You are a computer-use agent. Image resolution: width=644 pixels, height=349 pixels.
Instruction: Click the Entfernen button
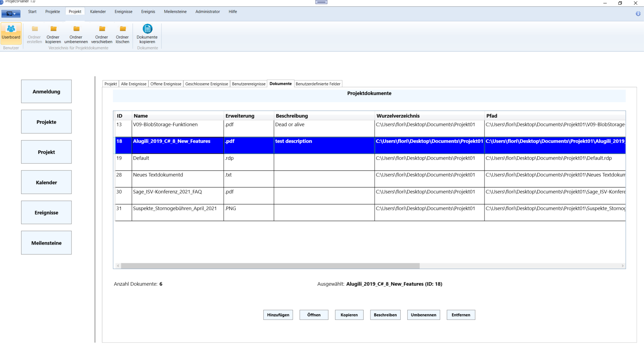[x=461, y=315]
